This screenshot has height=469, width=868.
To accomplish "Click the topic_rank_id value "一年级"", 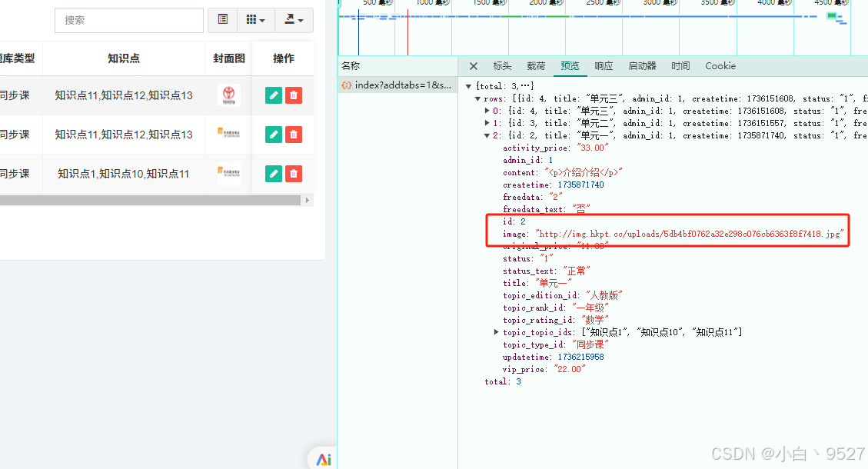I will [590, 308].
